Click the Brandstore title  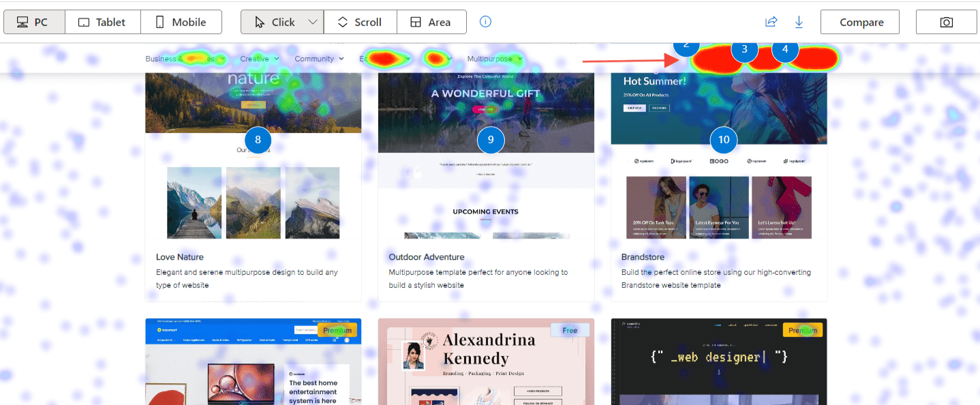click(643, 257)
